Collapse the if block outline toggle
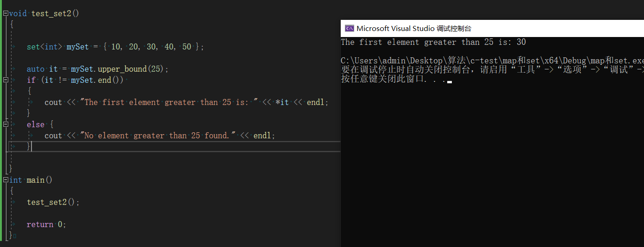Screen dimensions: 644x247 tap(6, 80)
